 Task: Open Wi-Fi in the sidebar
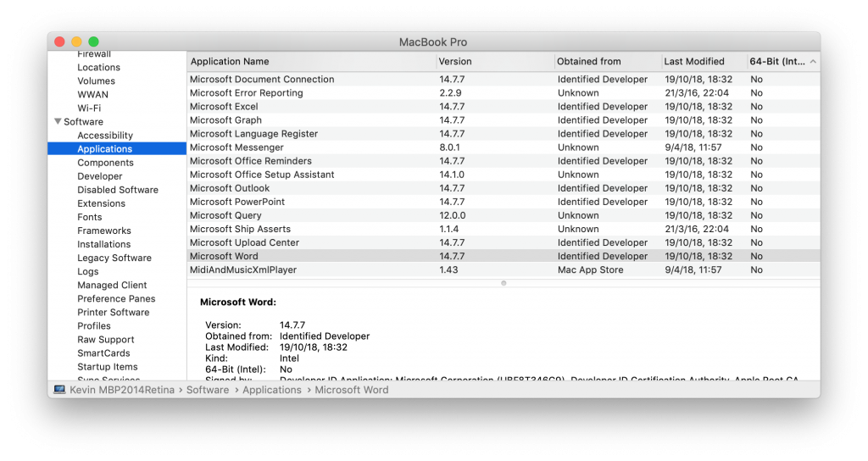89,108
